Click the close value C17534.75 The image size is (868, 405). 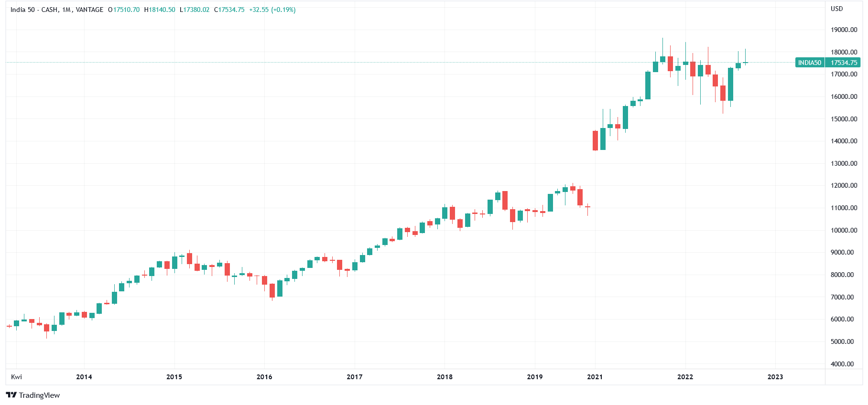click(x=229, y=10)
